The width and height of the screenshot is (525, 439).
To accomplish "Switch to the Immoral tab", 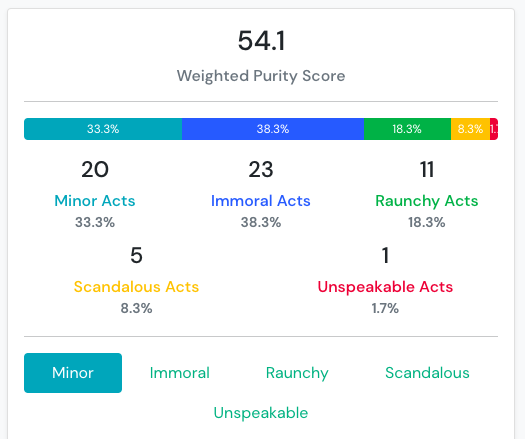I will pos(180,373).
